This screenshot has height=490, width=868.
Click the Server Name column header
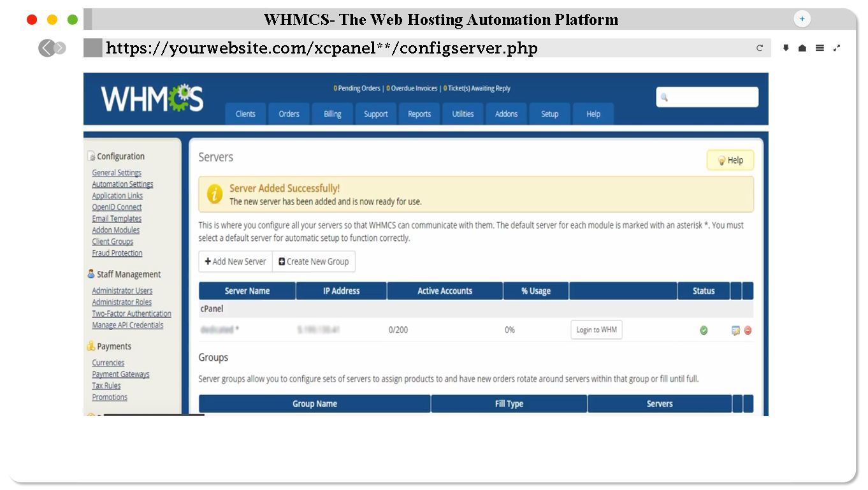coord(247,291)
